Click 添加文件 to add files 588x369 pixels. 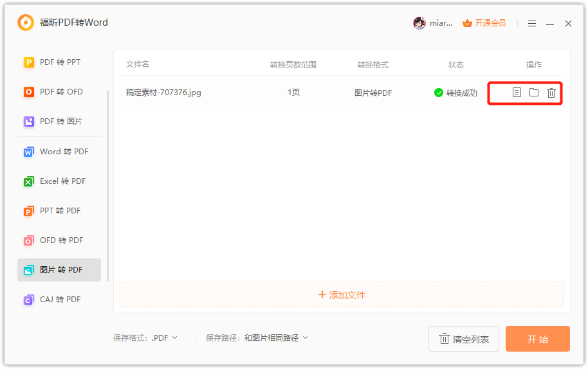(342, 295)
